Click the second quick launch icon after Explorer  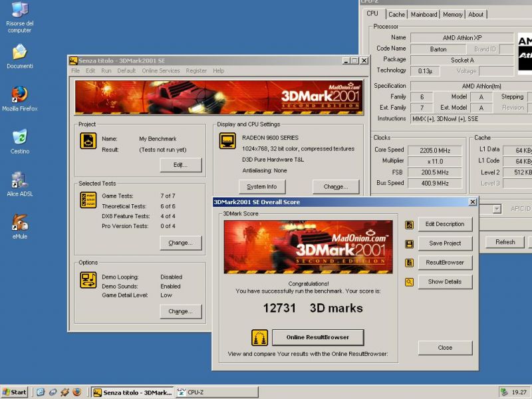(53, 392)
